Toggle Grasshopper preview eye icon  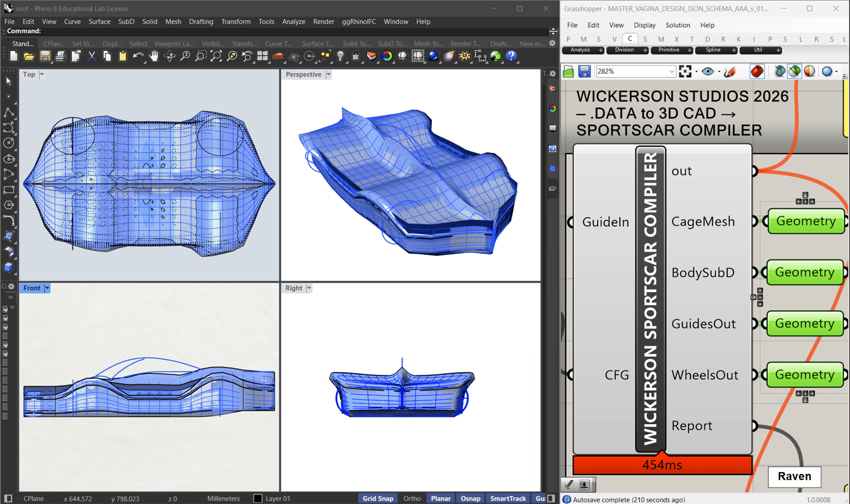[x=708, y=71]
